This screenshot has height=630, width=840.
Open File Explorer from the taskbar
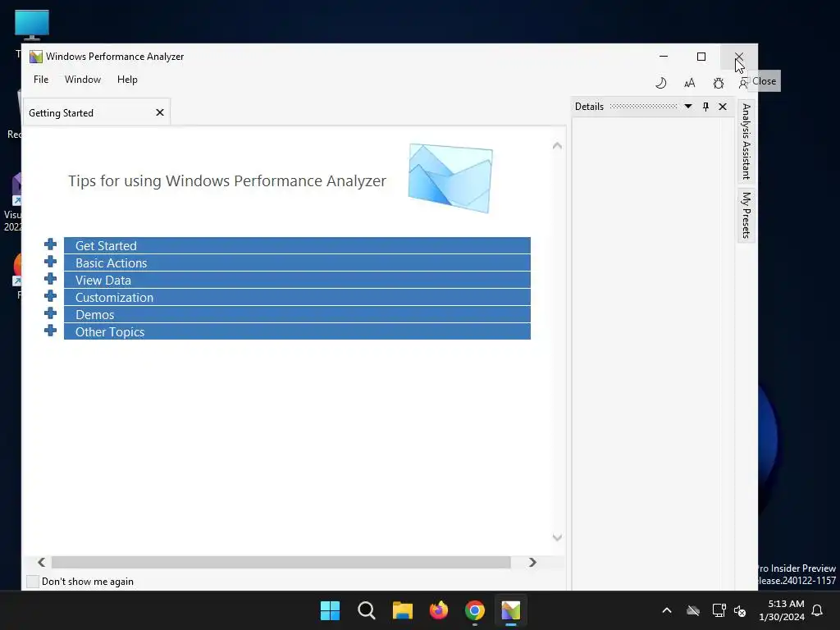point(402,610)
